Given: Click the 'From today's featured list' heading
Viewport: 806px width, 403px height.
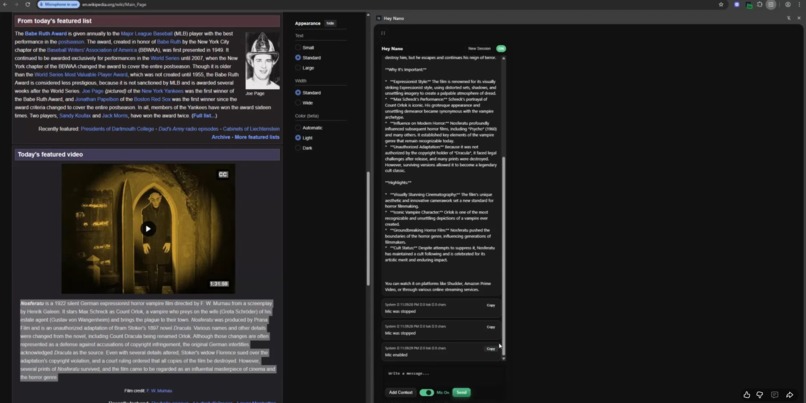Looking at the screenshot, I should (54, 21).
